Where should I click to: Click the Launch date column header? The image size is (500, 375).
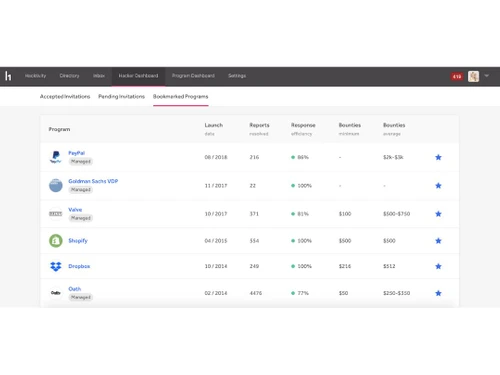tap(214, 129)
